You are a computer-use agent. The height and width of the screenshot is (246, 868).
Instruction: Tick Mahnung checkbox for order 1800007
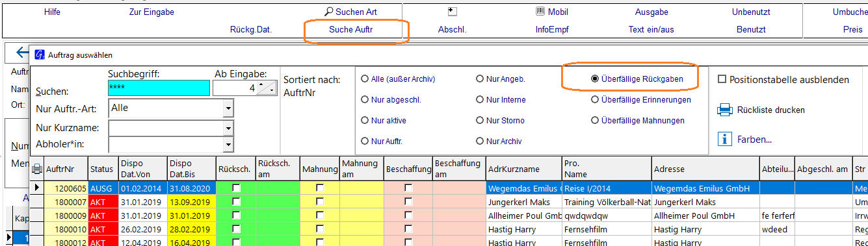tap(320, 202)
